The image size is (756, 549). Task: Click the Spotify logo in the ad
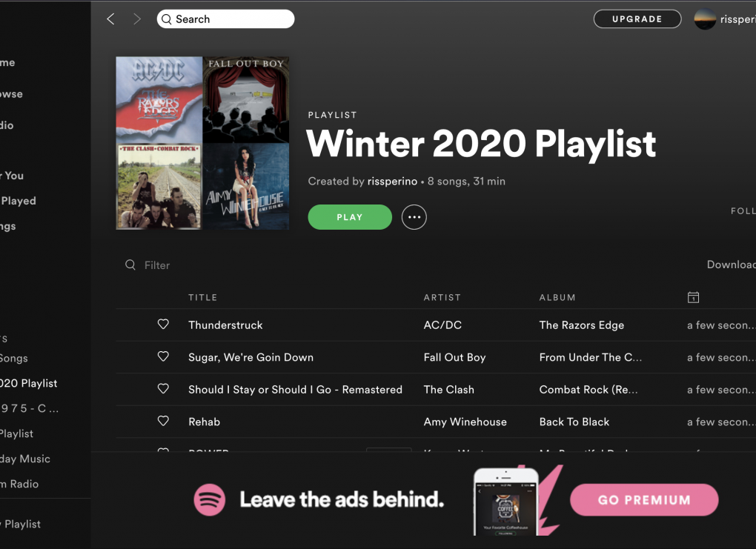point(209,500)
